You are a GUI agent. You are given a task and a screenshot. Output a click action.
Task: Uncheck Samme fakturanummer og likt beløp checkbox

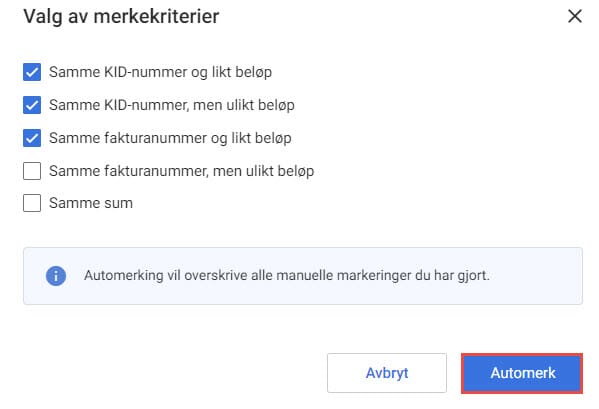click(x=32, y=138)
